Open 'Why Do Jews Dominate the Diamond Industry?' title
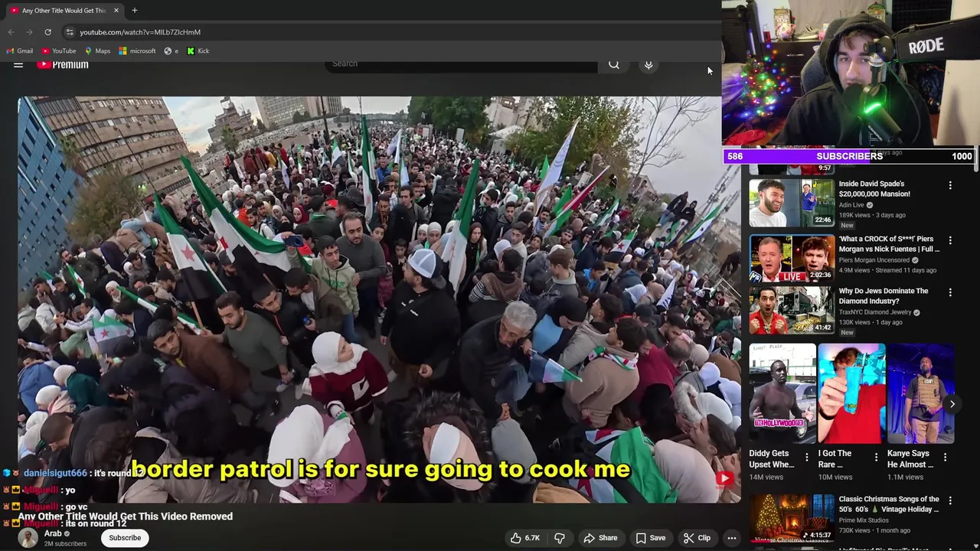 pyautogui.click(x=884, y=296)
